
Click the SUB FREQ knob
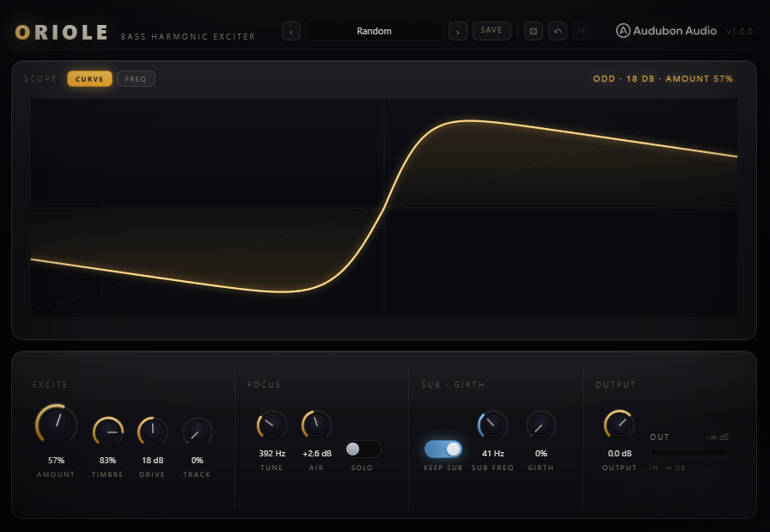point(493,425)
